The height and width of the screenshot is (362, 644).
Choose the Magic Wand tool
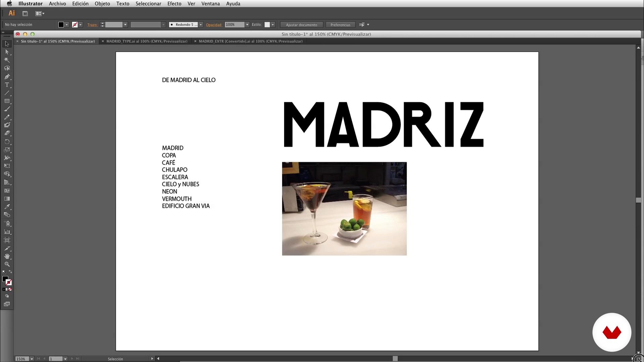click(7, 60)
